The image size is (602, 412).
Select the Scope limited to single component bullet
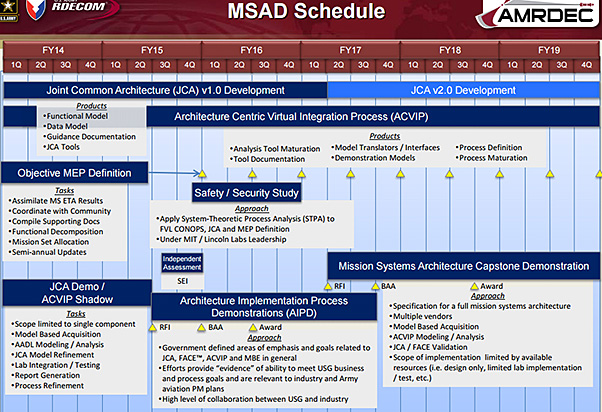(x=73, y=324)
